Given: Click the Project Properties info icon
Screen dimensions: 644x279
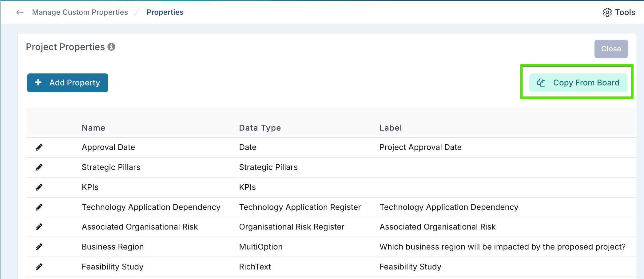Looking at the screenshot, I should [111, 47].
